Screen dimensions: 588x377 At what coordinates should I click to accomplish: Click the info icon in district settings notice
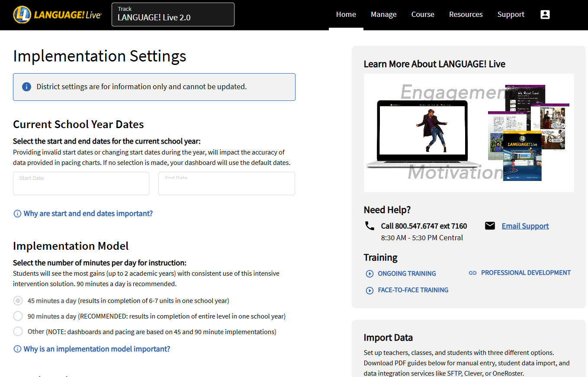click(x=26, y=87)
